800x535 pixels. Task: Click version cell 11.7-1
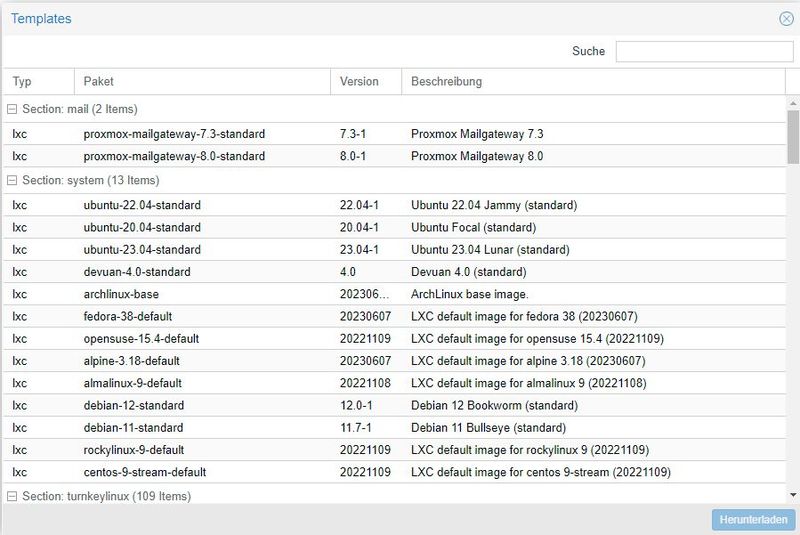(x=356, y=428)
